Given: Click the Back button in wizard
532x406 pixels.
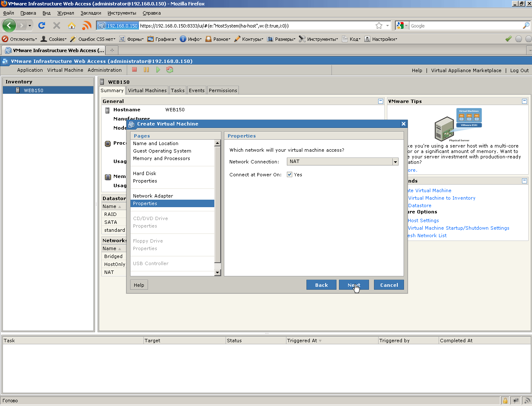Looking at the screenshot, I should pyautogui.click(x=321, y=285).
